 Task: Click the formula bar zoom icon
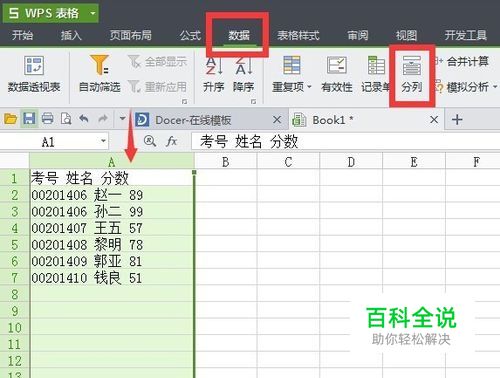pos(150,141)
